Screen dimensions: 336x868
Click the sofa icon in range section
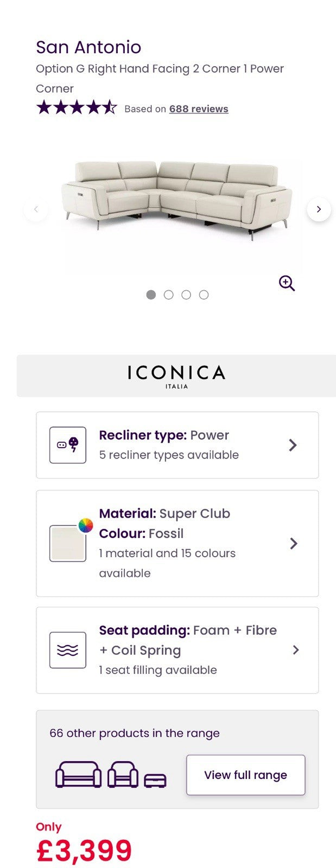[78, 775]
